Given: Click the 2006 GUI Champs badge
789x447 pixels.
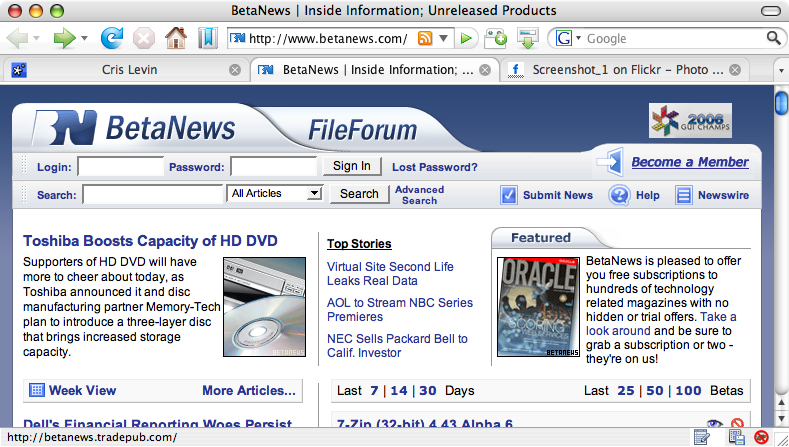Looking at the screenshot, I should coord(690,120).
